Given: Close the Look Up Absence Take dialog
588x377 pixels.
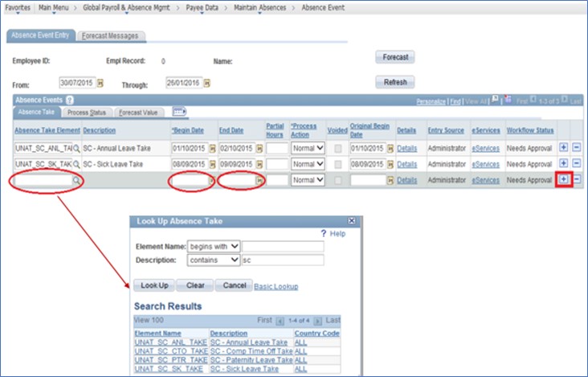Looking at the screenshot, I should tap(350, 221).
